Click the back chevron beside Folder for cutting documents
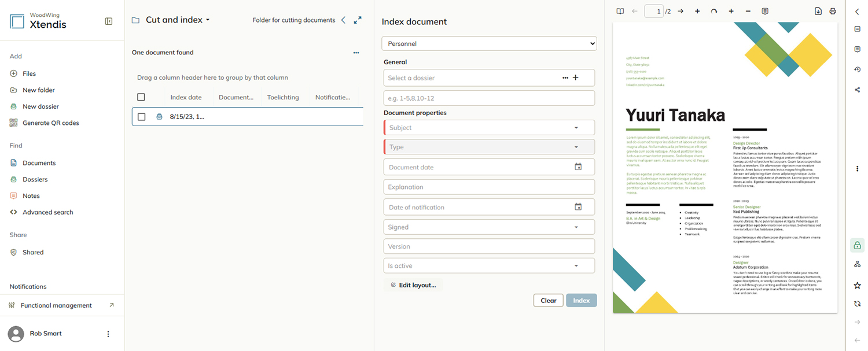The image size is (868, 351). pos(343,20)
